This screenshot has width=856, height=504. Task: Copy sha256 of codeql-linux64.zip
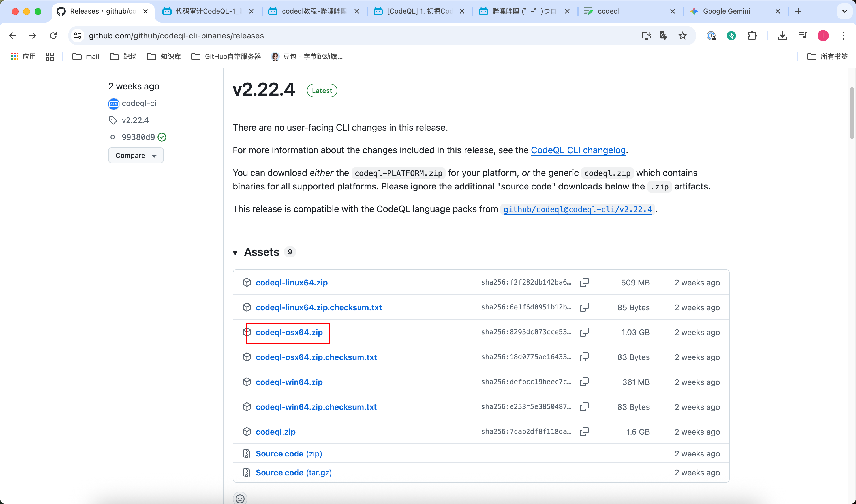click(584, 282)
